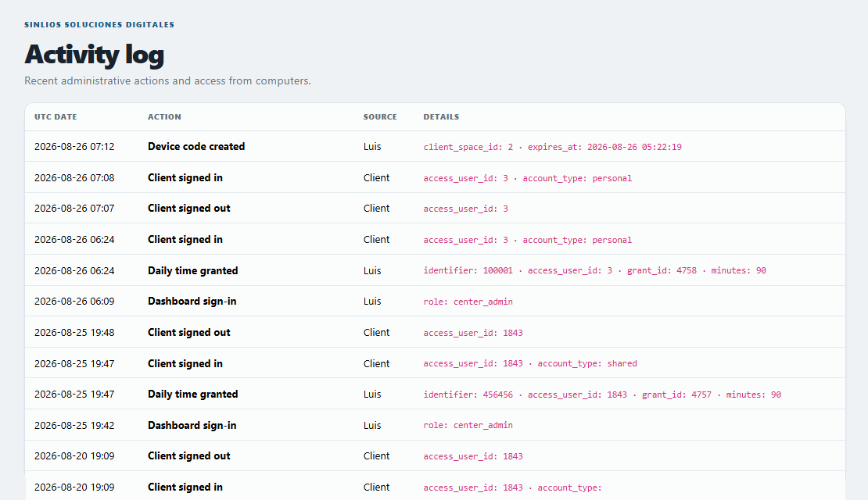Screen dimensions: 868x500
Task: Click source 'Client' in 2026-08-26 07:08 row
Action: (376, 177)
